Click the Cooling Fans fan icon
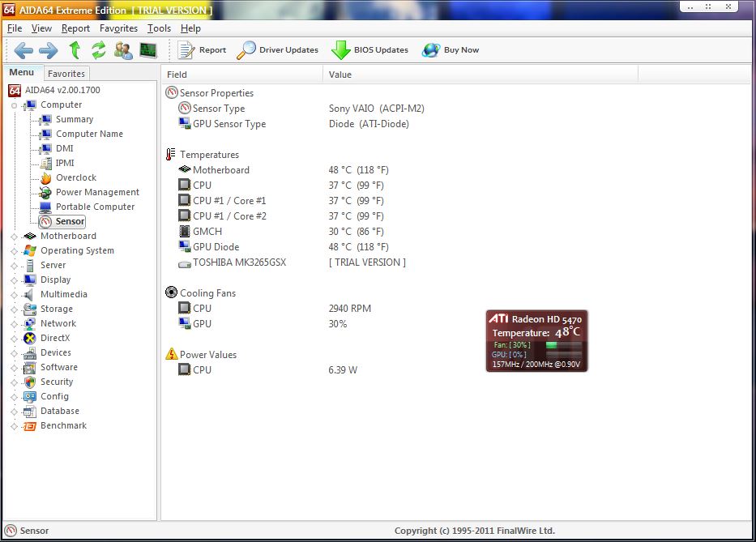756x542 pixels. click(x=171, y=292)
